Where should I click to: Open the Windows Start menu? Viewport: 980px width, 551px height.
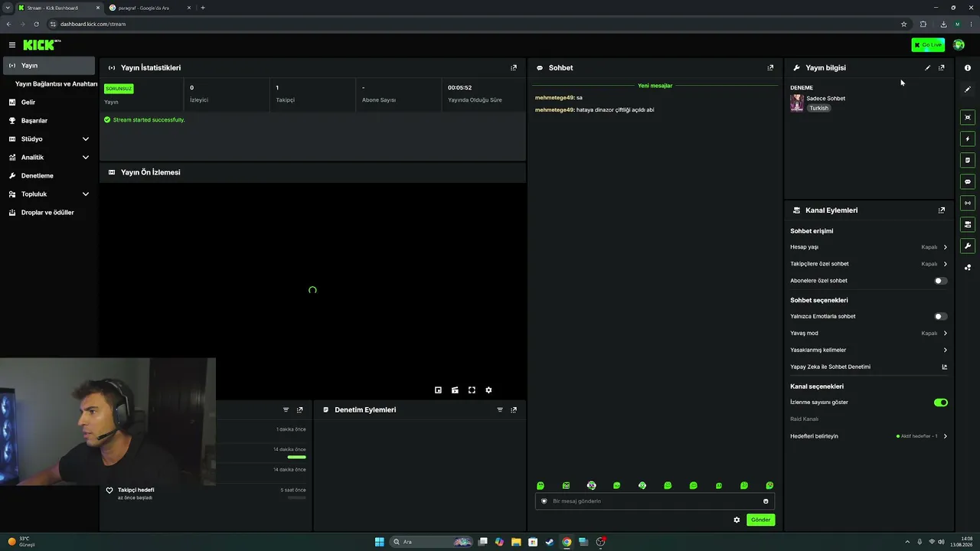379,542
